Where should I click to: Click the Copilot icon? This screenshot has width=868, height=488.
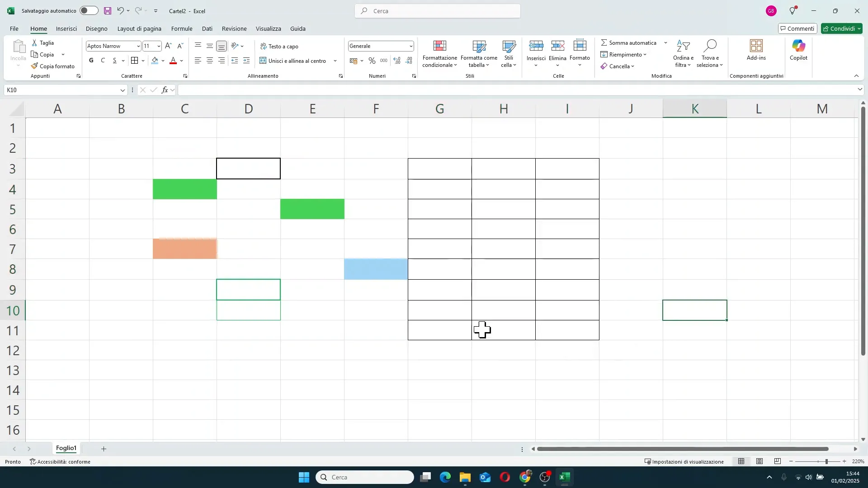(x=798, y=46)
